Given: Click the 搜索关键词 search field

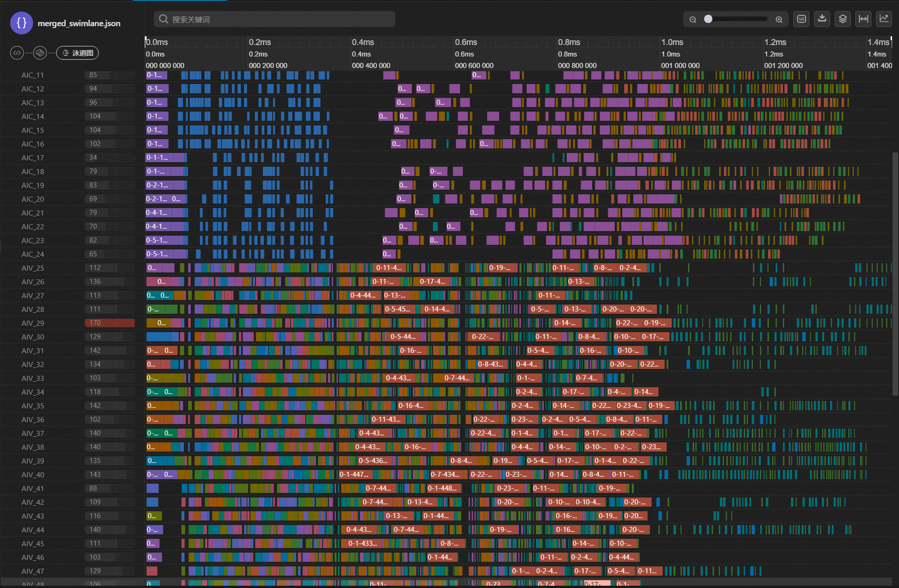Looking at the screenshot, I should coord(274,19).
